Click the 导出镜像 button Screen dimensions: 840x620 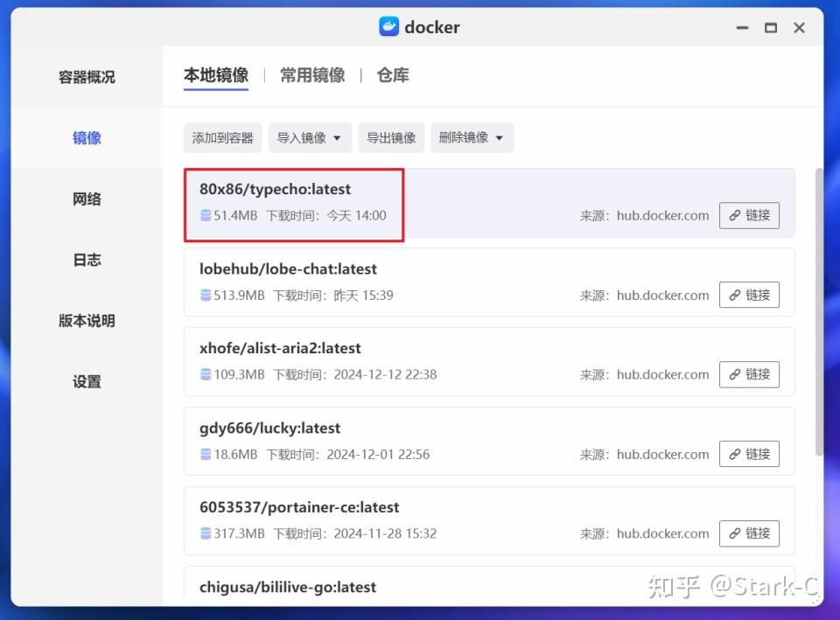click(x=391, y=137)
